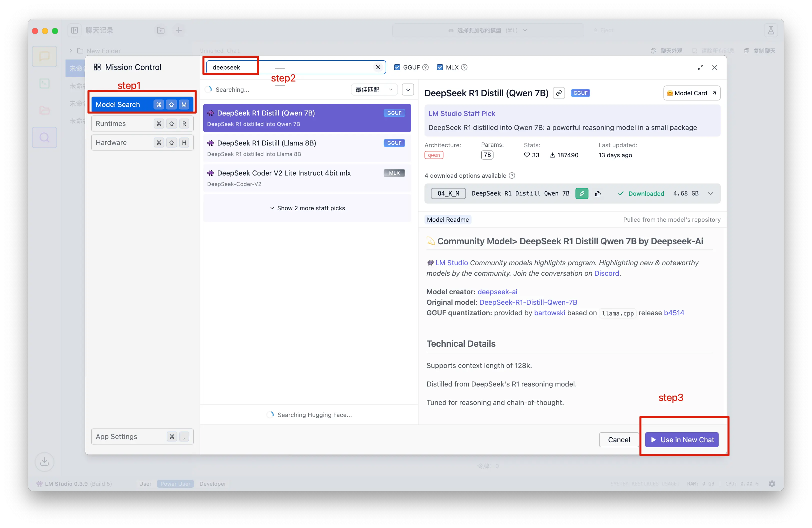Viewport: 812px width, 528px height.
Task: Click the sort direction arrow button
Action: (408, 90)
